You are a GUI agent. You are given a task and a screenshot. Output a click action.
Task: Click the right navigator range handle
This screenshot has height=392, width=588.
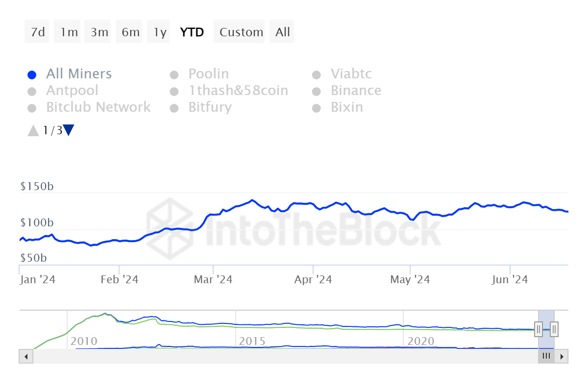click(x=554, y=329)
